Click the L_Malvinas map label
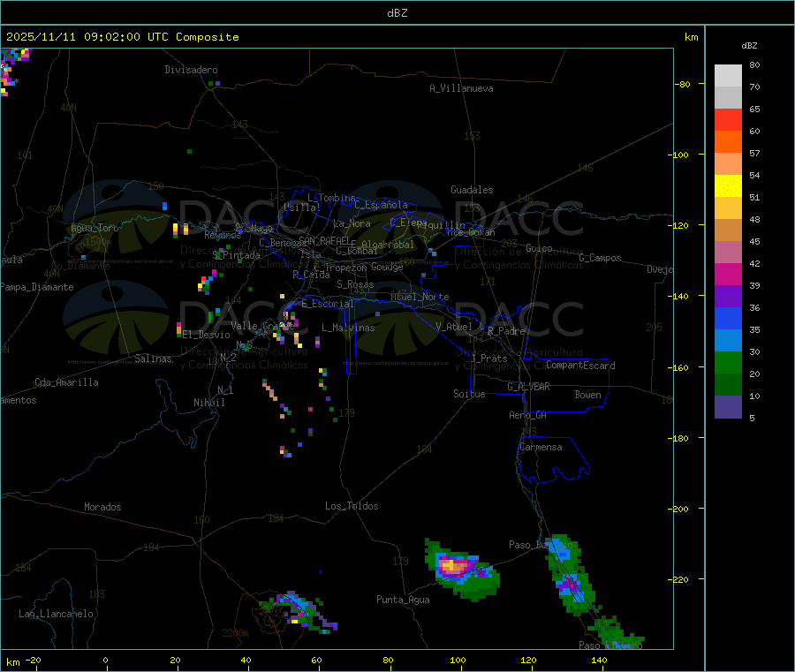Viewport: 795px width, 672px height. pyautogui.click(x=348, y=328)
